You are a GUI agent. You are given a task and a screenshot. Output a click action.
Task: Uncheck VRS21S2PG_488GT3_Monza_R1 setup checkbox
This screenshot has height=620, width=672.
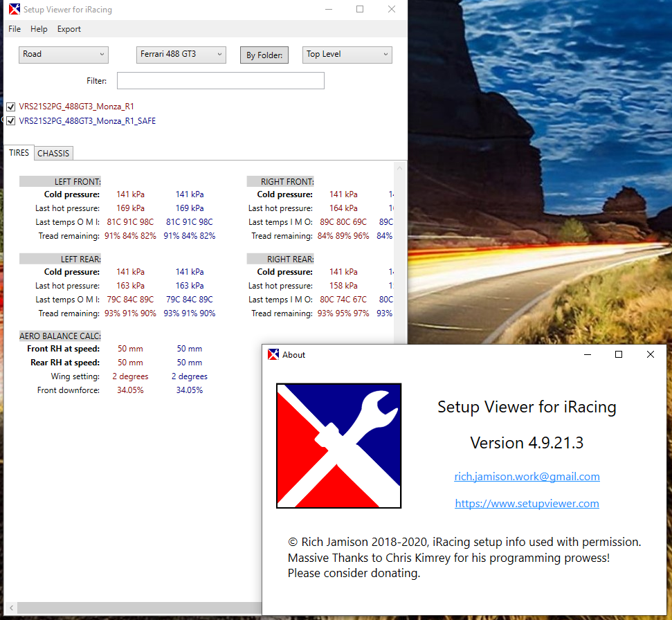[10, 107]
